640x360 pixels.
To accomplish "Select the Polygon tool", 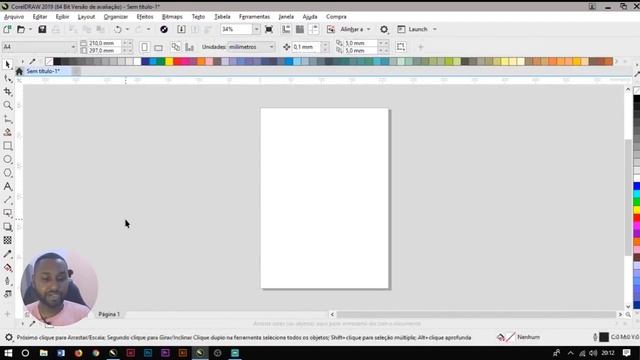I will [7, 173].
